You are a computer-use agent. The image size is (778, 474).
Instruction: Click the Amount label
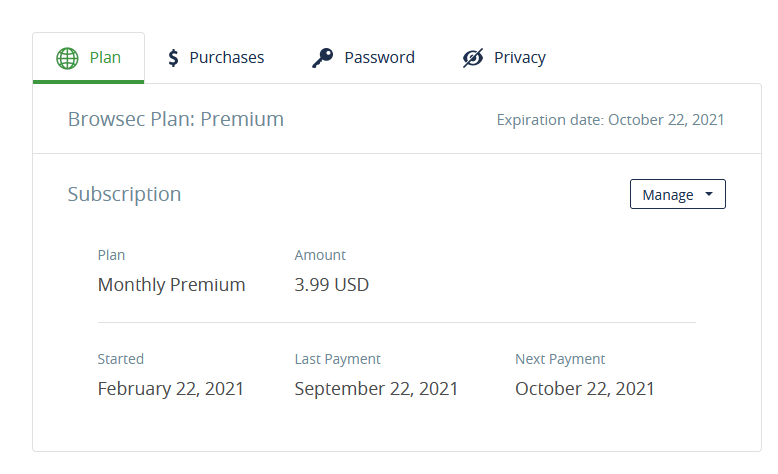point(320,255)
